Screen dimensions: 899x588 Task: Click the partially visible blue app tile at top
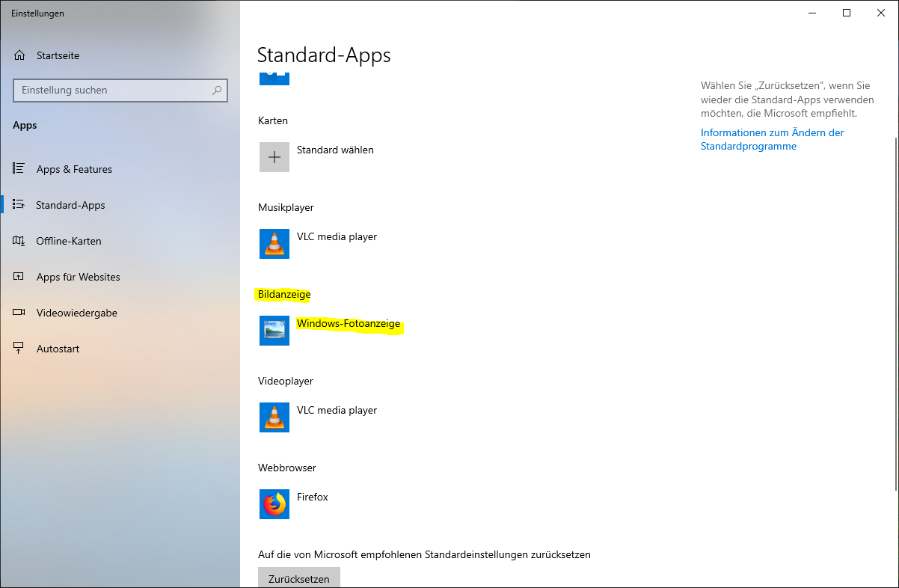274,78
